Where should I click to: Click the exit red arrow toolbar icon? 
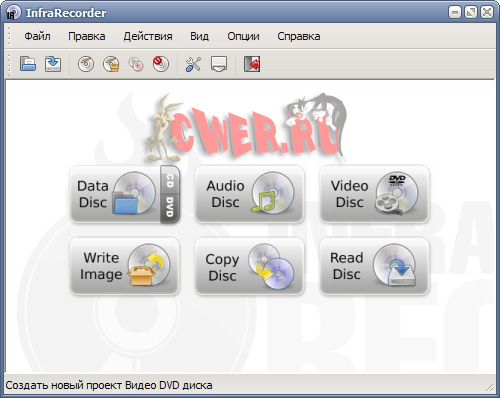tap(252, 64)
